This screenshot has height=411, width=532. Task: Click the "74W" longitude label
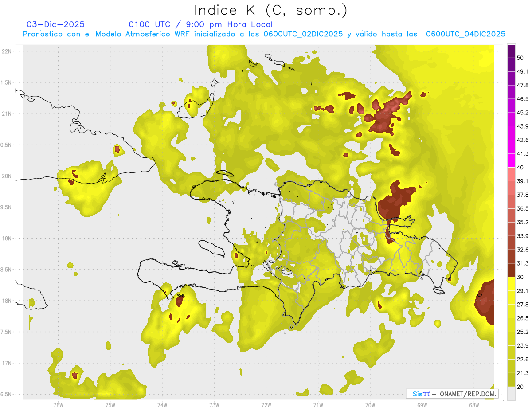click(162, 405)
